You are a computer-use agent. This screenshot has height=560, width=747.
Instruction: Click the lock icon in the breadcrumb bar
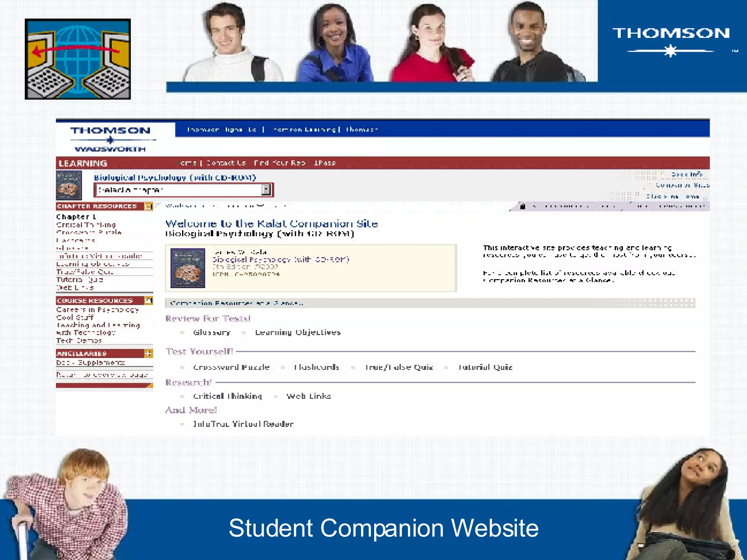click(522, 206)
